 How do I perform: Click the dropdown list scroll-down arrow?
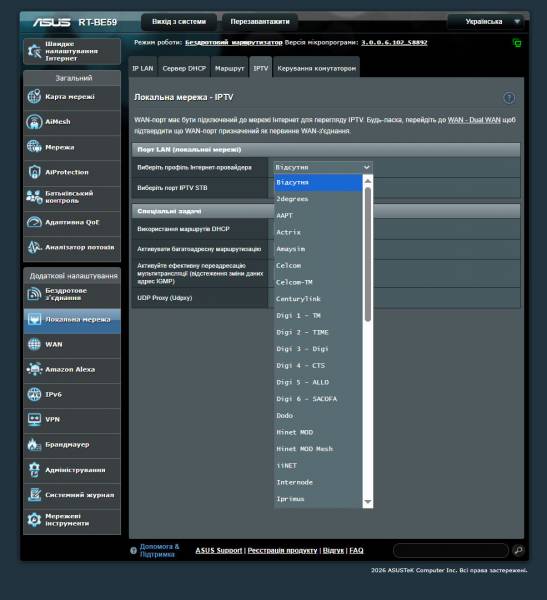[367, 502]
